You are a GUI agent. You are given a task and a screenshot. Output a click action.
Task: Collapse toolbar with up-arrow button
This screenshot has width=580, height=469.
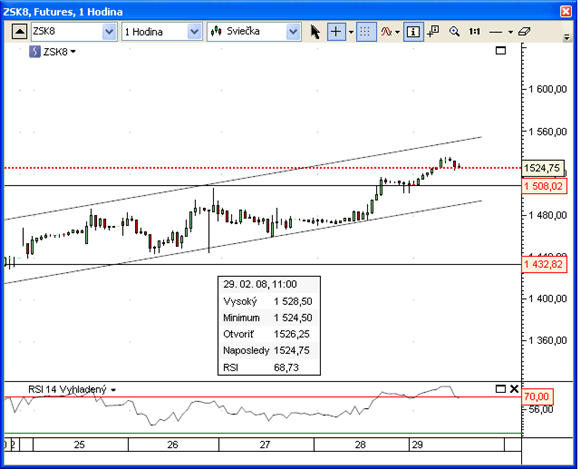tap(19, 32)
